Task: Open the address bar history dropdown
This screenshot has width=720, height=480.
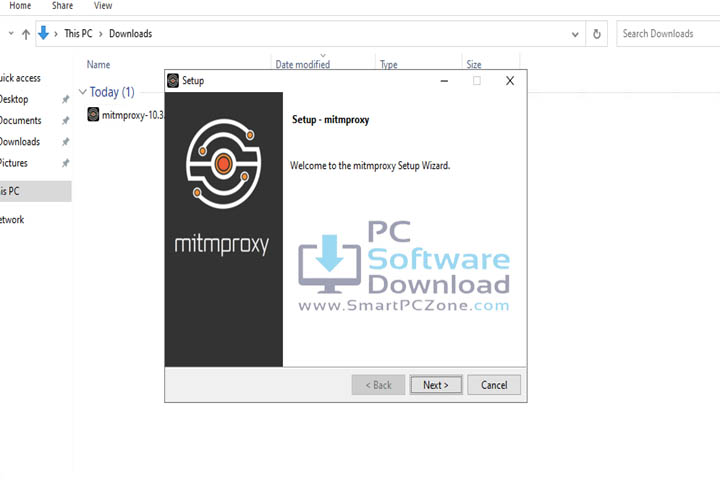Action: [575, 34]
